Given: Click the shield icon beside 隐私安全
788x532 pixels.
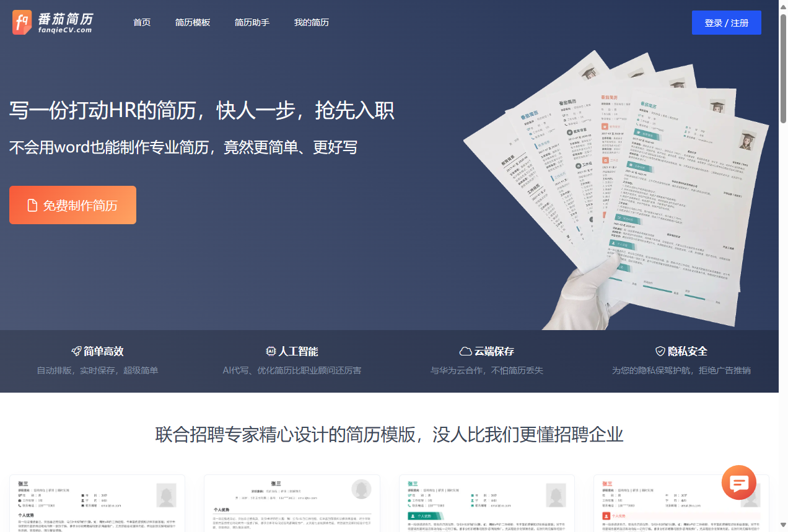Looking at the screenshot, I should click(660, 351).
